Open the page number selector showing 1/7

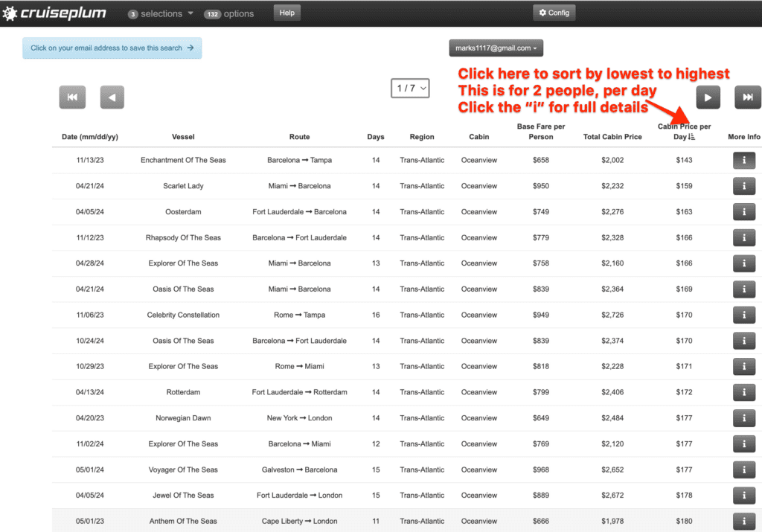pos(410,88)
